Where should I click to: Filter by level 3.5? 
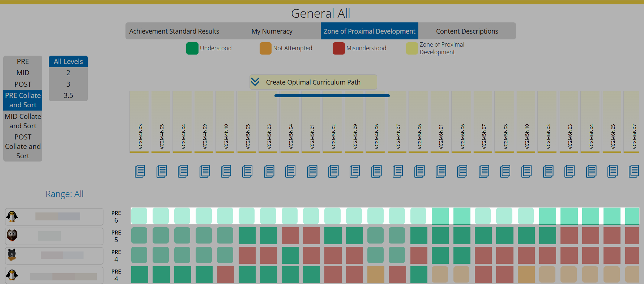pyautogui.click(x=68, y=95)
